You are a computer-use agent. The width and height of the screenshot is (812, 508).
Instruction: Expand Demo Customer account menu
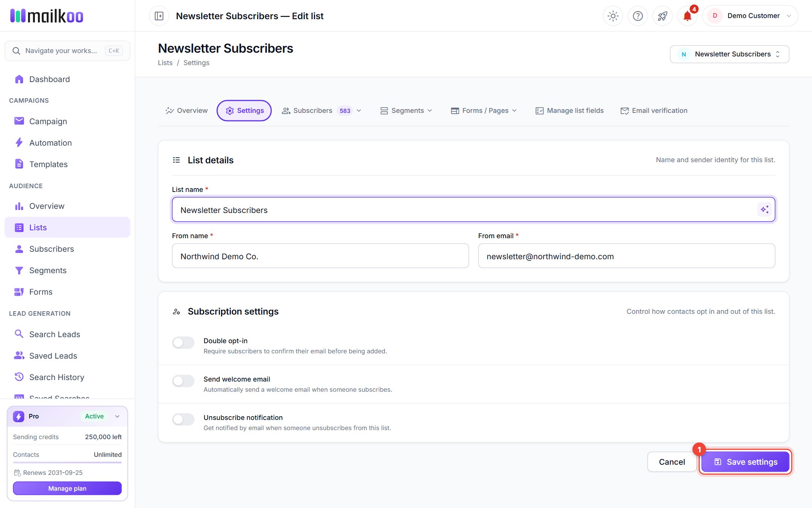click(750, 16)
